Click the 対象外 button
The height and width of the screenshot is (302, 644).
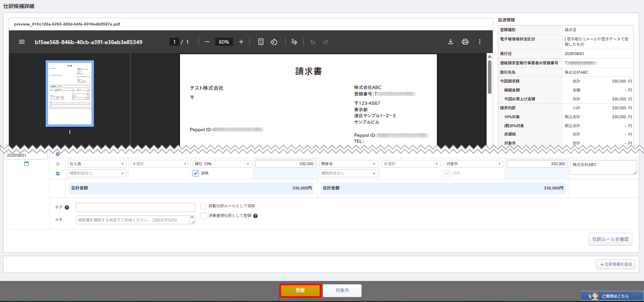pyautogui.click(x=342, y=291)
